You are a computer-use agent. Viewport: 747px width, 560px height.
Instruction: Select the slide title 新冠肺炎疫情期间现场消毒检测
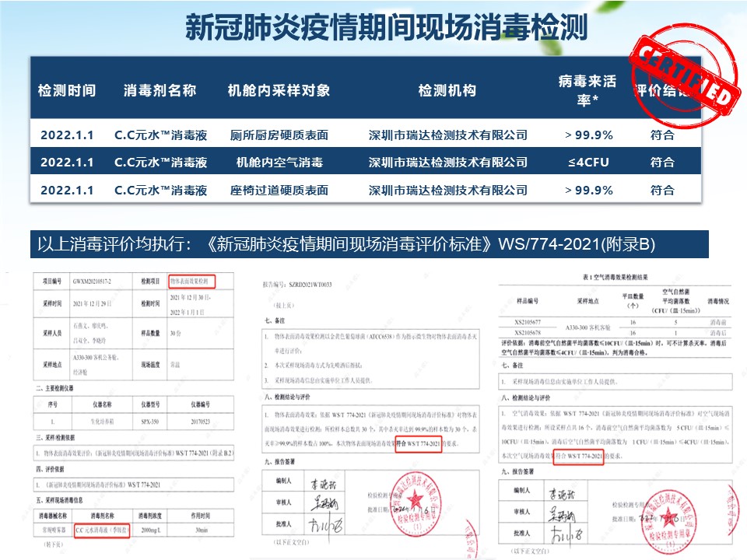tap(386, 28)
